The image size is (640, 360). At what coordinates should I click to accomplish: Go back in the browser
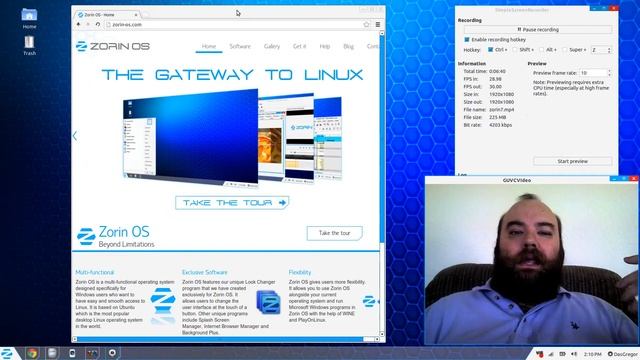coord(78,24)
